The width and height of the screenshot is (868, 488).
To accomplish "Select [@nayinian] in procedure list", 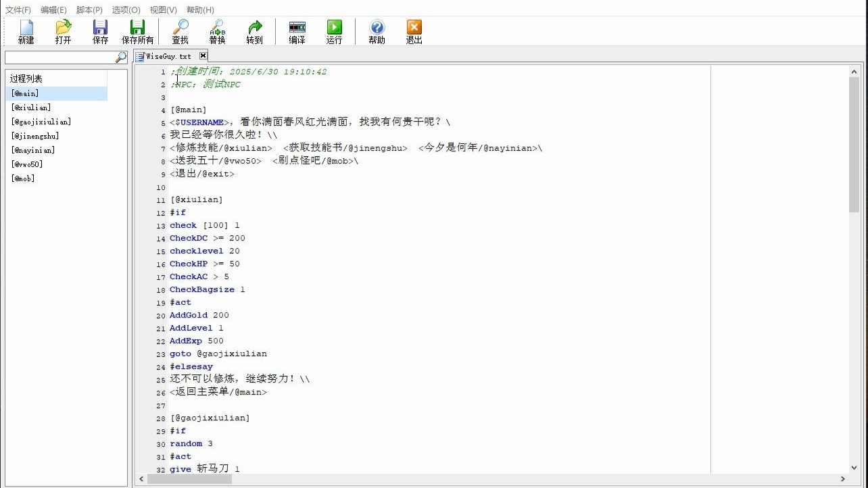I will 57,151.
